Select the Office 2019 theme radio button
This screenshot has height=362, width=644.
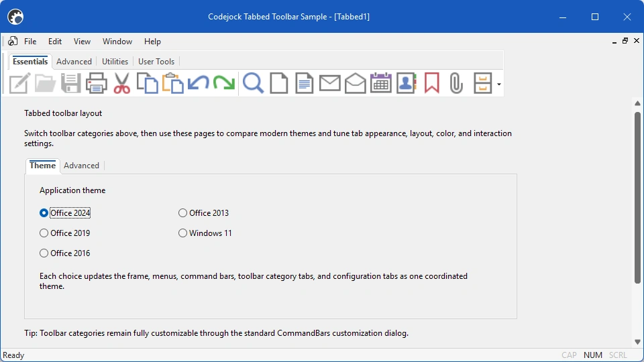[44, 233]
